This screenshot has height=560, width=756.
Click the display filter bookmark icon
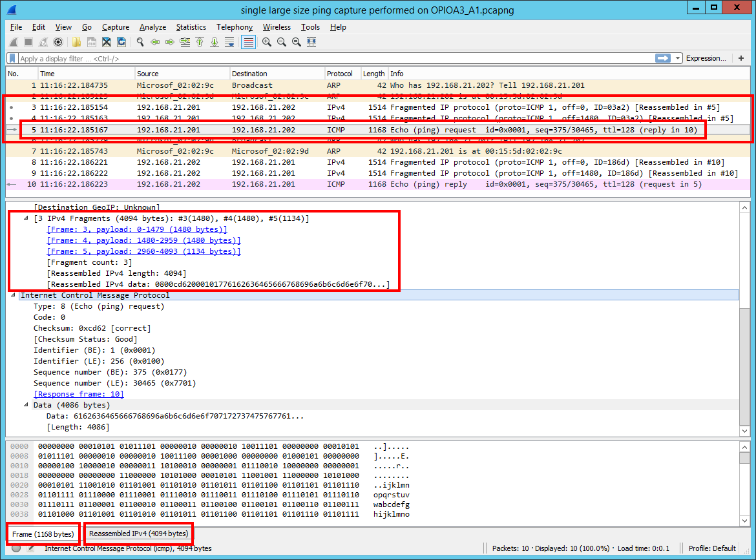[x=12, y=58]
